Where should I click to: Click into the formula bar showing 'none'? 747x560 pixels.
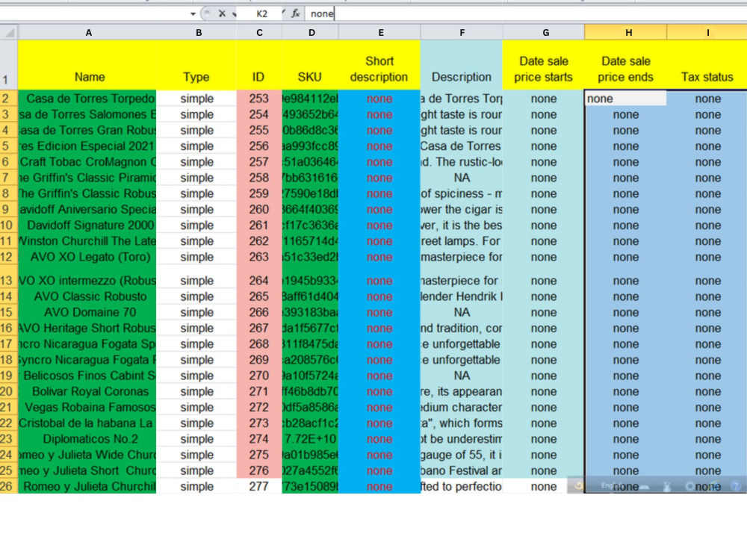pyautogui.click(x=524, y=13)
